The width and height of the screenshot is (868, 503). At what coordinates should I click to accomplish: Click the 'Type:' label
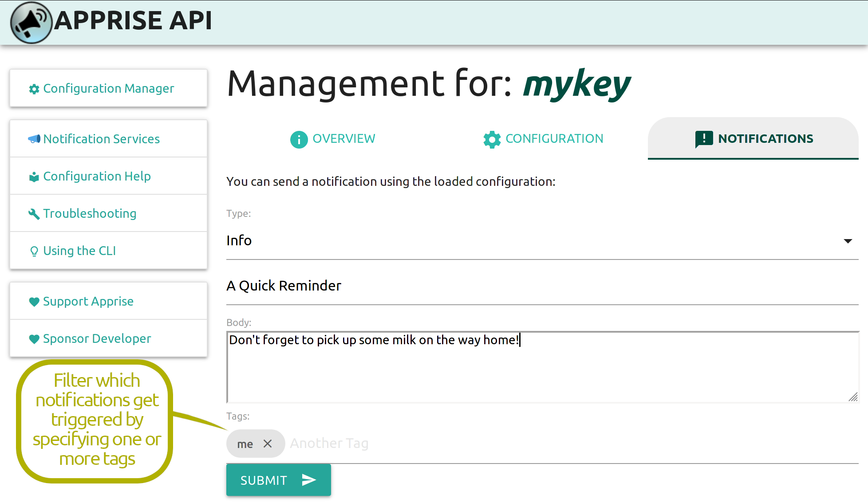pyautogui.click(x=238, y=213)
